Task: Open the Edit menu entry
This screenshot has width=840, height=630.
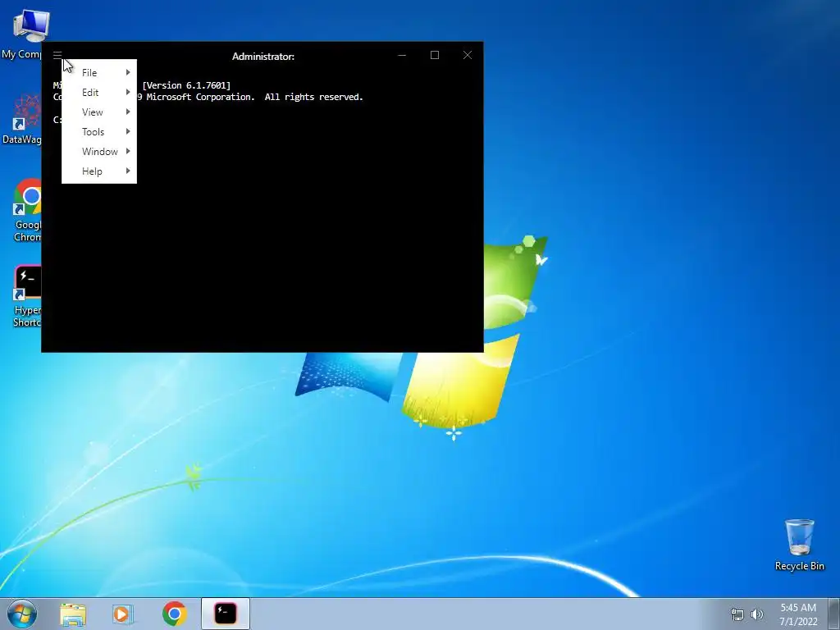Action: tap(99, 92)
